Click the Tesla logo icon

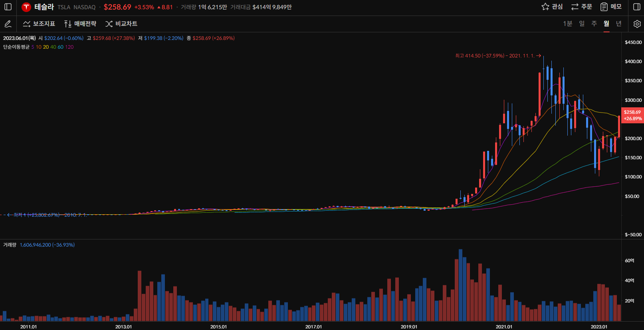[x=26, y=7]
